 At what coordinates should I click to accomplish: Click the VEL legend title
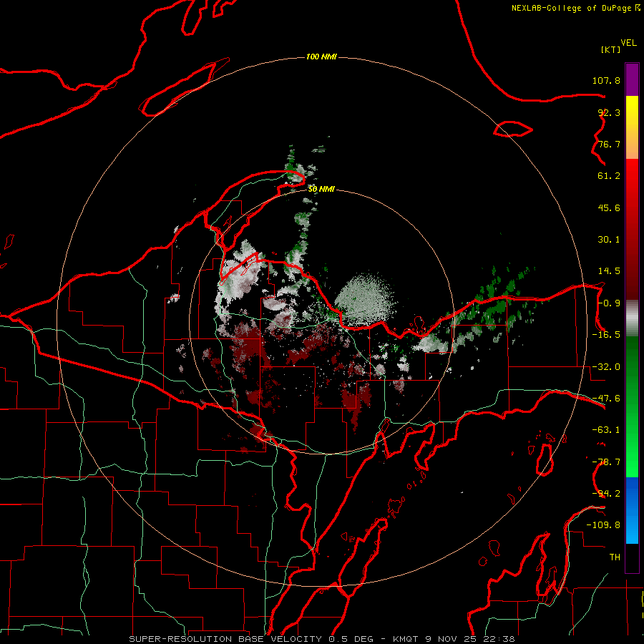click(628, 43)
